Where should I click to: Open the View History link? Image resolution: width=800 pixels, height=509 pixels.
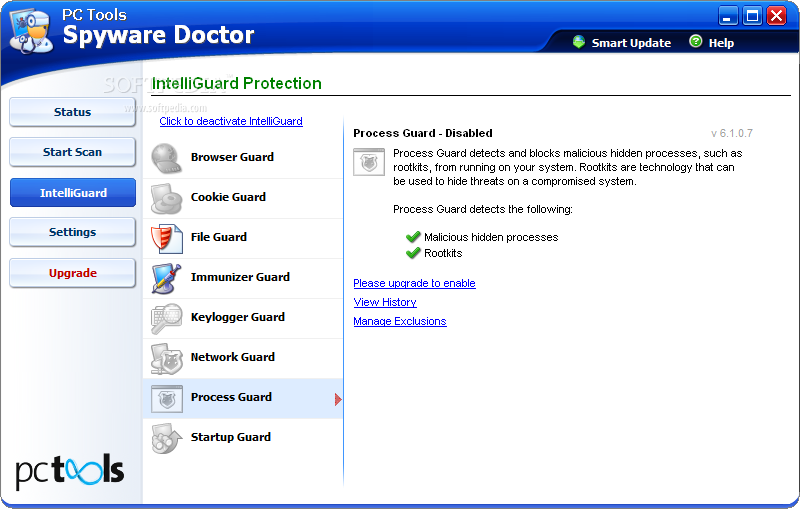pyautogui.click(x=385, y=302)
